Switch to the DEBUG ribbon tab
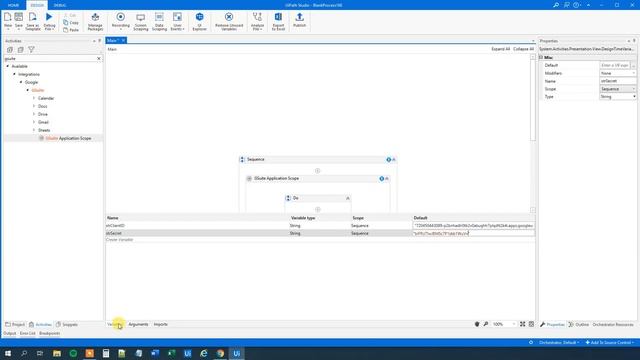The height and width of the screenshot is (360, 640). (60, 5)
